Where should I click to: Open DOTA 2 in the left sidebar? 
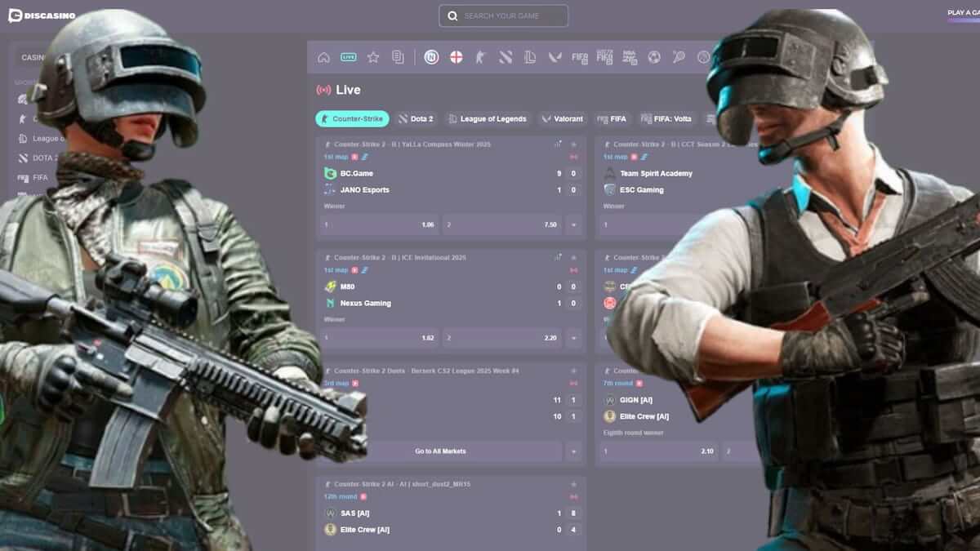[38, 158]
